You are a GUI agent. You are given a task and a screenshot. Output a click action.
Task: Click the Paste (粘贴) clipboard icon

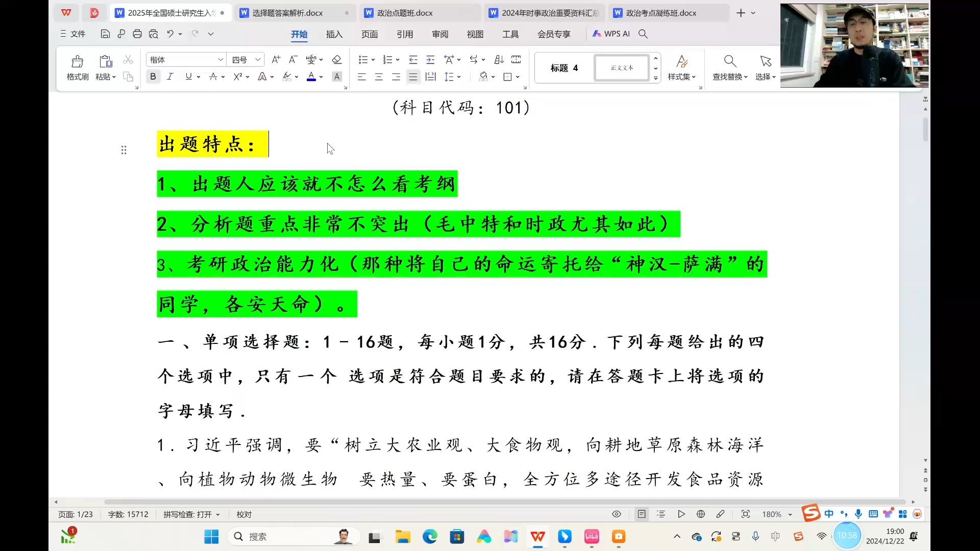point(106,62)
